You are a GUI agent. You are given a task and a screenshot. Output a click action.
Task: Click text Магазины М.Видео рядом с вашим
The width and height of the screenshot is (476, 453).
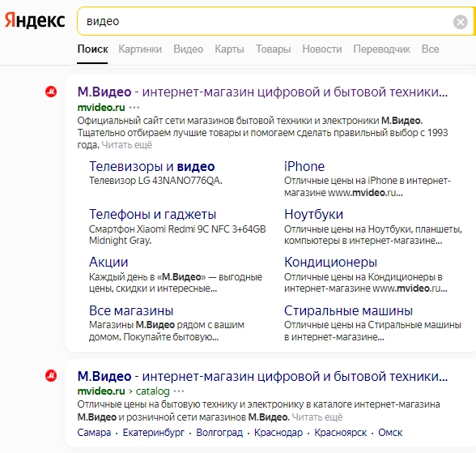coord(167,325)
